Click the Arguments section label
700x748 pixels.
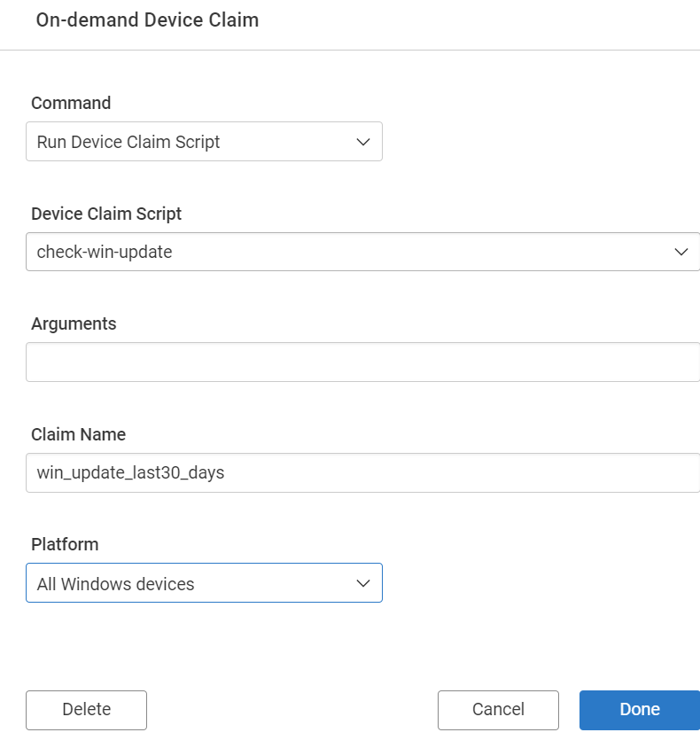point(74,323)
